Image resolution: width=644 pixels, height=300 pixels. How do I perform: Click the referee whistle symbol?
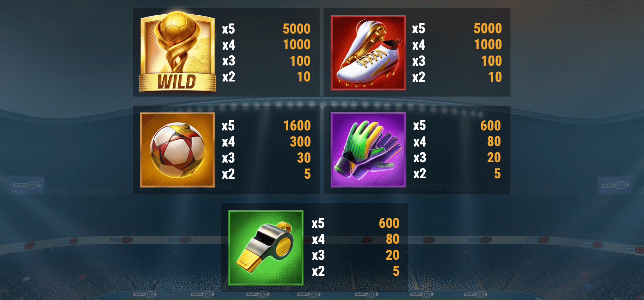click(x=266, y=248)
